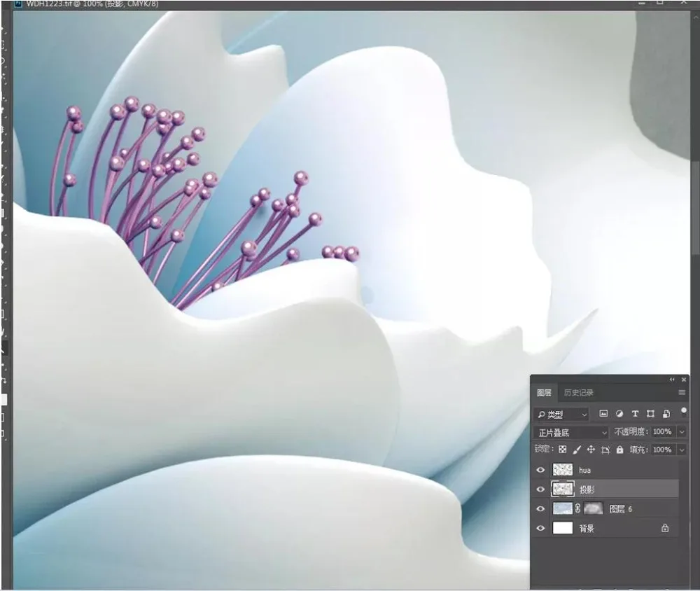The width and height of the screenshot is (700, 591).
Task: Select the white 背景 layer thumbnail
Action: [x=563, y=528]
